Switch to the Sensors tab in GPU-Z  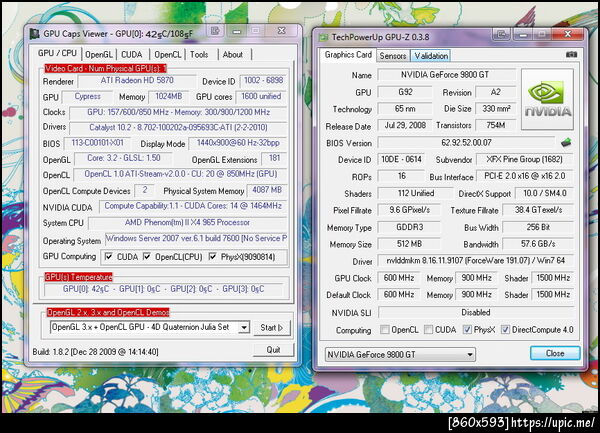pos(393,56)
